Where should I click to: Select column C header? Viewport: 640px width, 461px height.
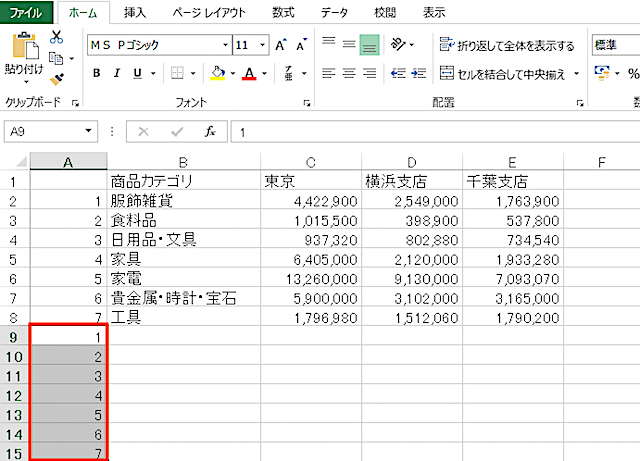(311, 162)
